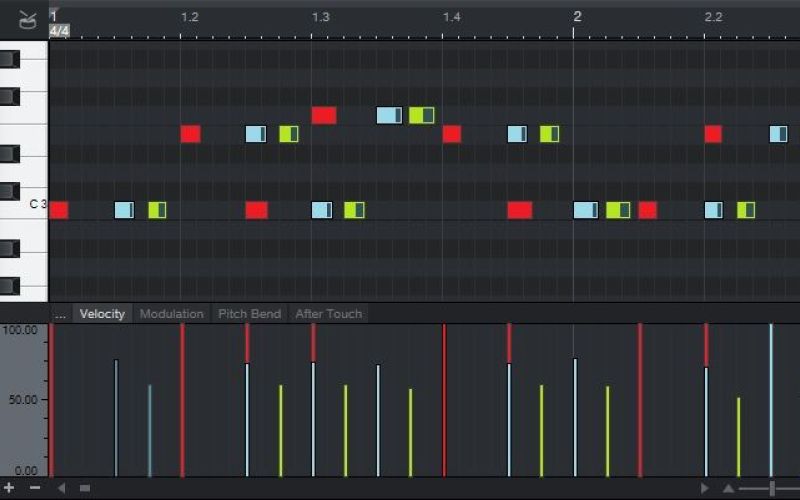Image resolution: width=800 pixels, height=500 pixels.
Task: Click the left scroll arrow at bottom
Action: pos(62,488)
